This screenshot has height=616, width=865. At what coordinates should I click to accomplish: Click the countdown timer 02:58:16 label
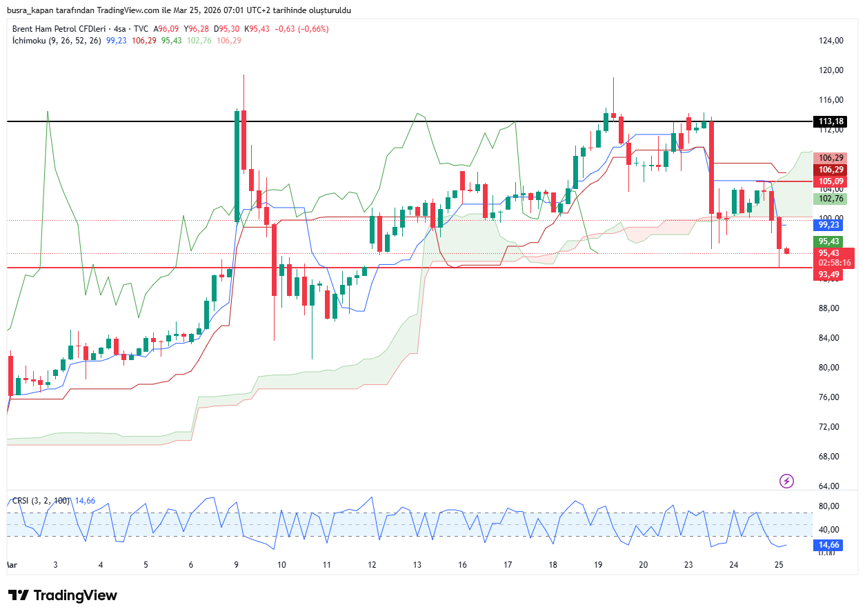[835, 263]
